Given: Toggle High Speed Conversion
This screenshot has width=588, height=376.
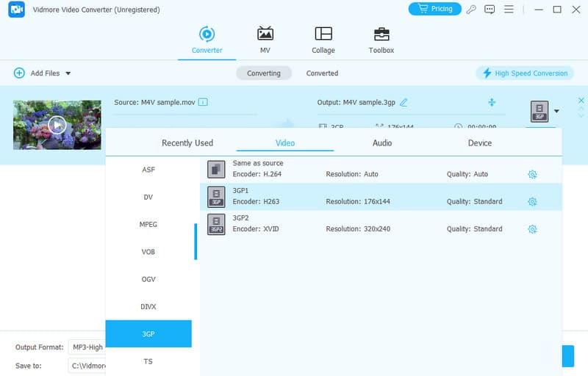Looking at the screenshot, I should point(525,73).
